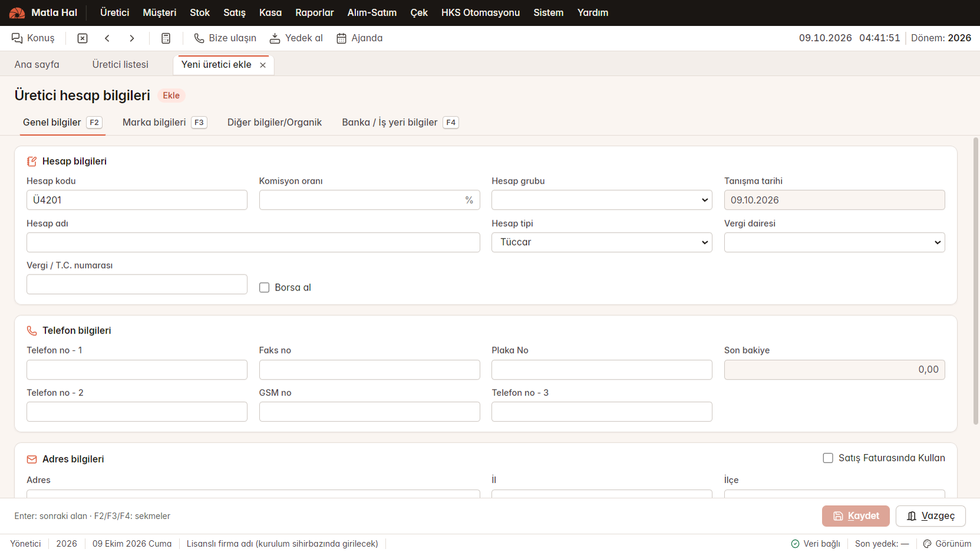Image resolution: width=980 pixels, height=552 pixels.
Task: Open Diğer bilgiler/Organik tab
Action: click(275, 123)
